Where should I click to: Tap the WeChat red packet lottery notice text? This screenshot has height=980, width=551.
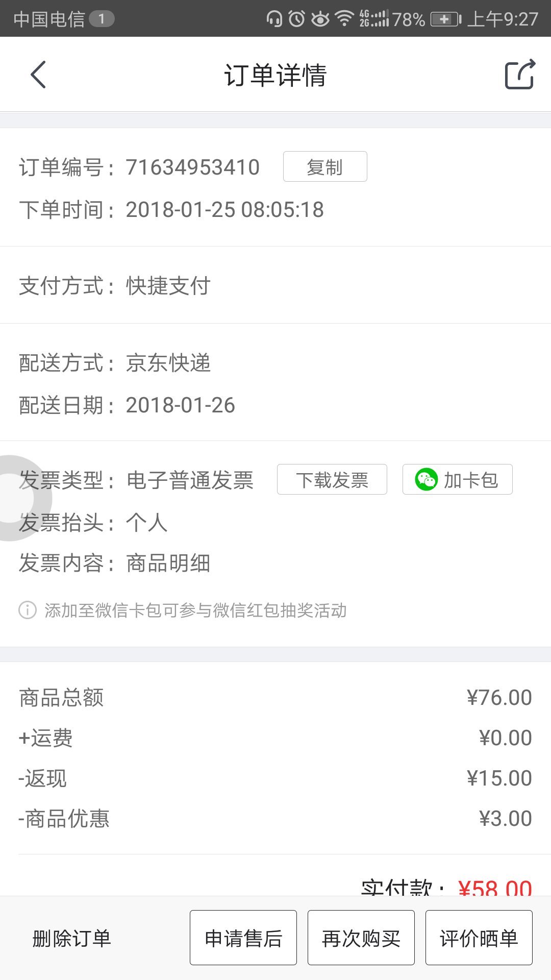(195, 610)
